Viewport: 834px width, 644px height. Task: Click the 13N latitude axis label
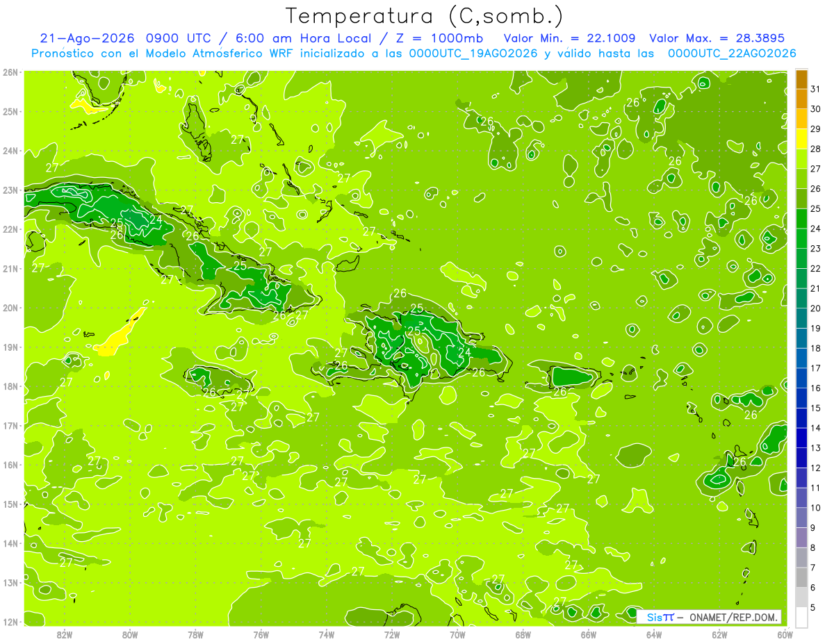click(10, 582)
